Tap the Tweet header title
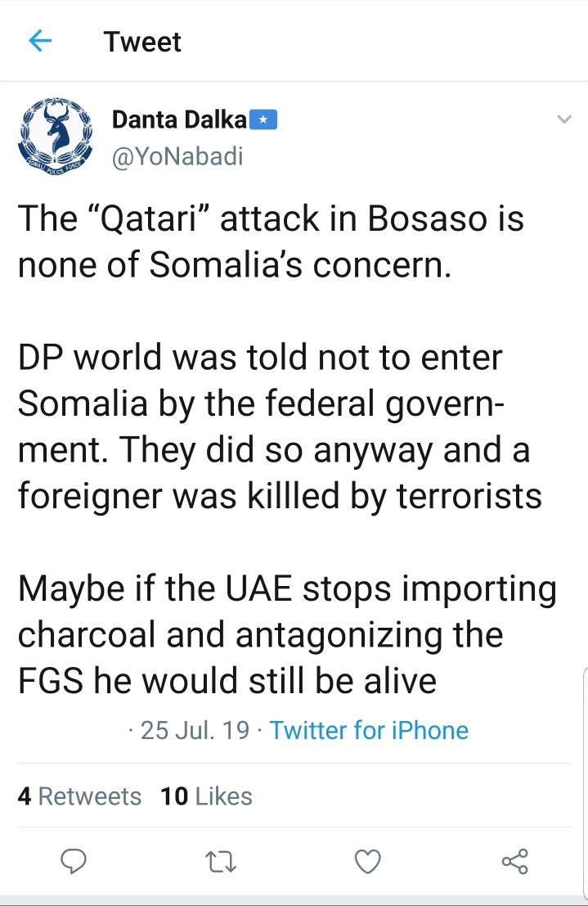This screenshot has width=588, height=906. [x=142, y=42]
